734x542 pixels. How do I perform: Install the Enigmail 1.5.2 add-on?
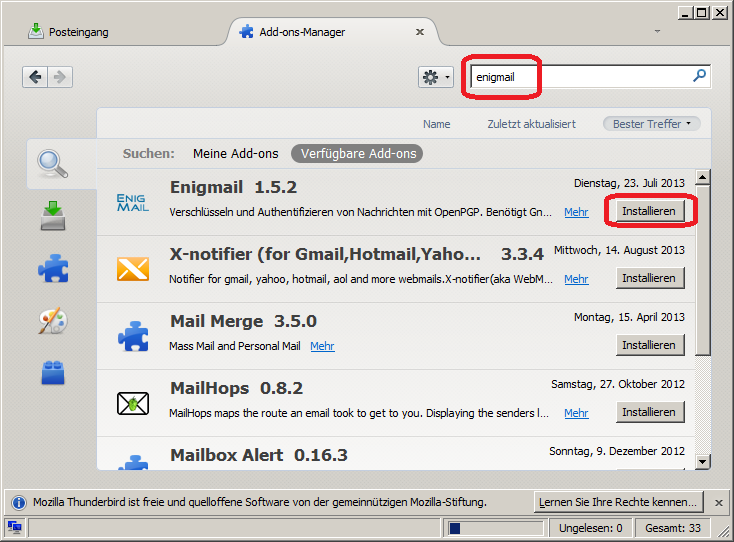[x=650, y=211]
